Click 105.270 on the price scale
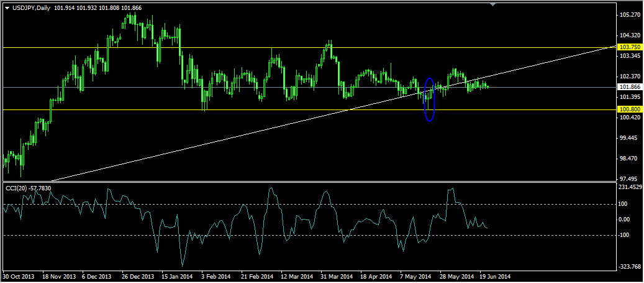 pyautogui.click(x=630, y=15)
